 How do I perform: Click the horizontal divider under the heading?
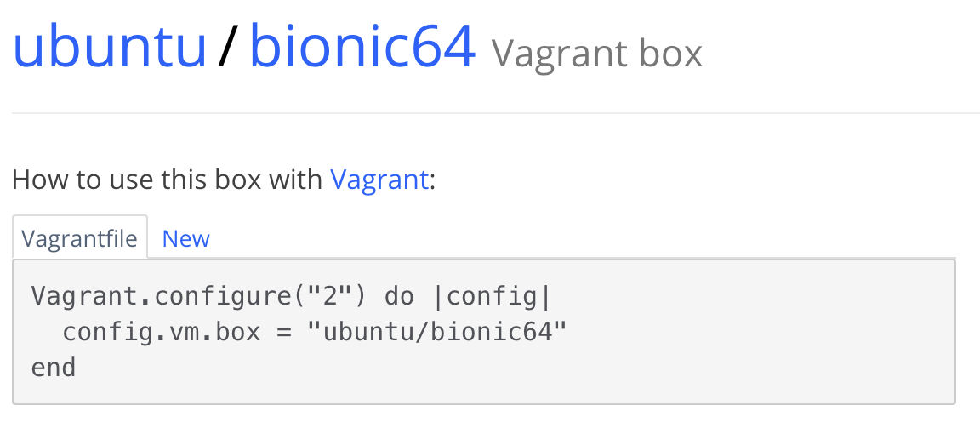tap(496, 113)
